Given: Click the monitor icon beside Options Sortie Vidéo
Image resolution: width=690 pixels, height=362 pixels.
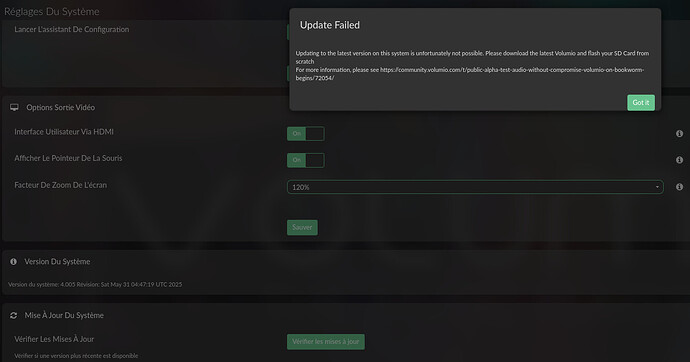Looking at the screenshot, I should click(14, 107).
